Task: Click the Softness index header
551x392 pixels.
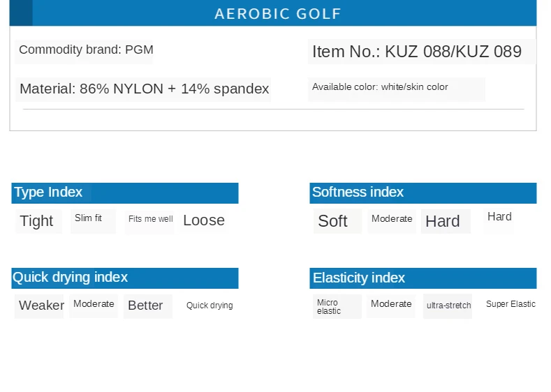Action: [358, 193]
